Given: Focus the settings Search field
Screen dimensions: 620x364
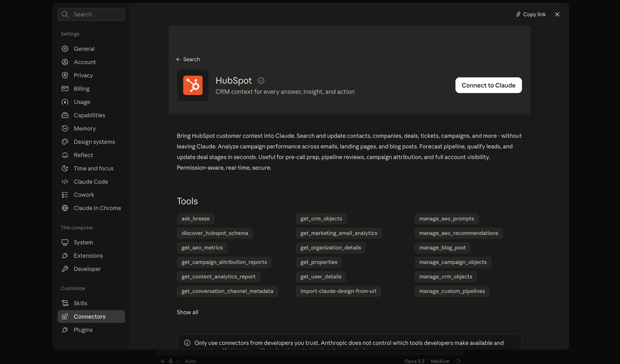Looking at the screenshot, I should [x=91, y=15].
